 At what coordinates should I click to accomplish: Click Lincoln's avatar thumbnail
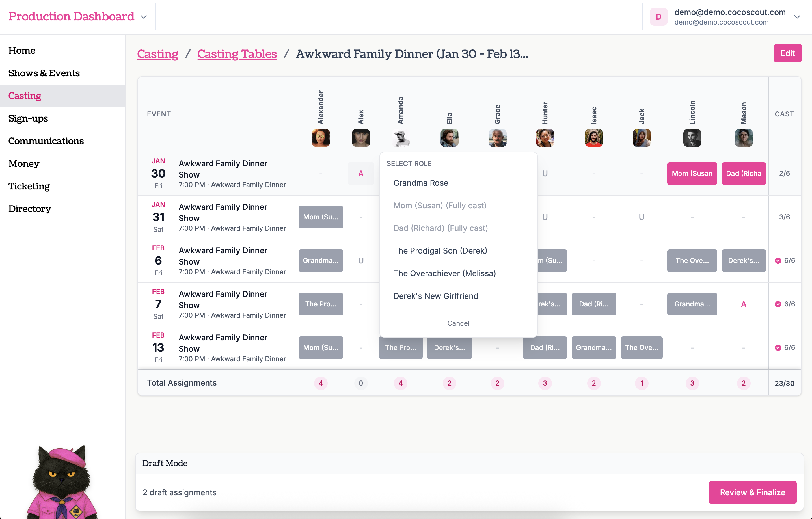pyautogui.click(x=692, y=138)
